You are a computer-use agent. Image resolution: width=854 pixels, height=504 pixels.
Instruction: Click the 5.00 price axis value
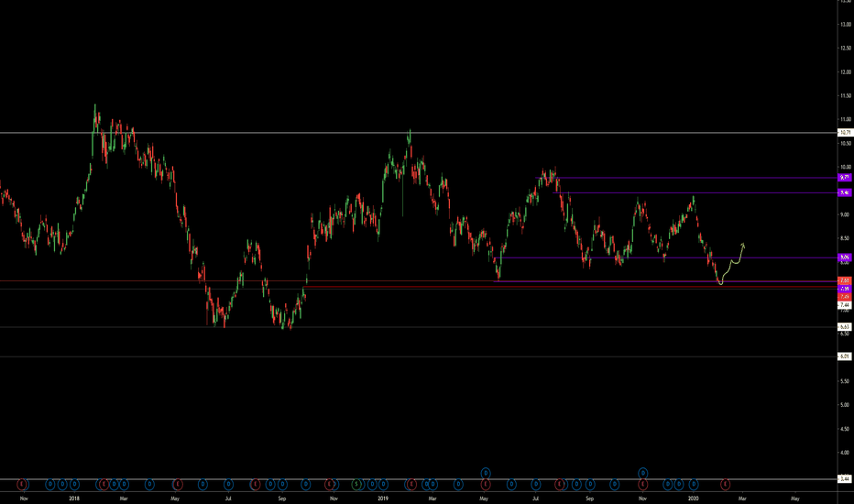point(845,405)
